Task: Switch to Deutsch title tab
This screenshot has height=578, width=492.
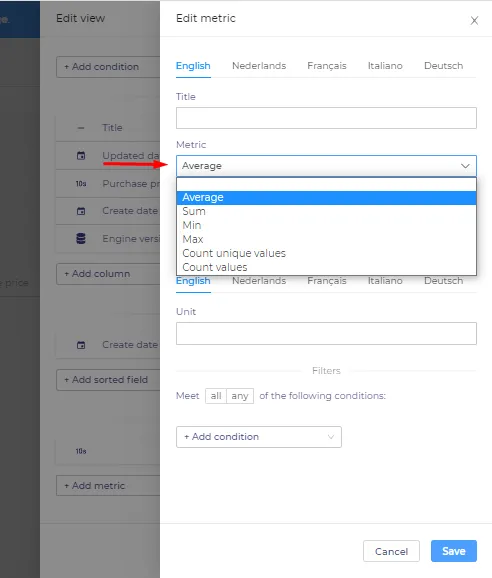Action: 443,66
